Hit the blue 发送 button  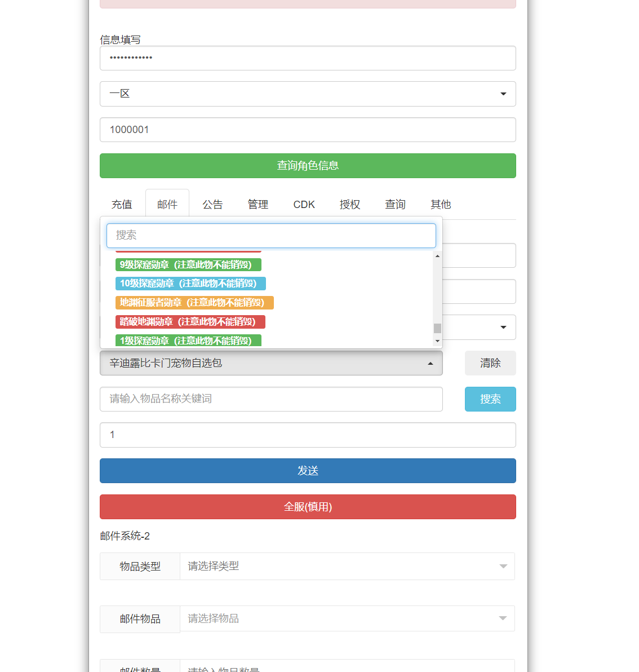click(308, 471)
